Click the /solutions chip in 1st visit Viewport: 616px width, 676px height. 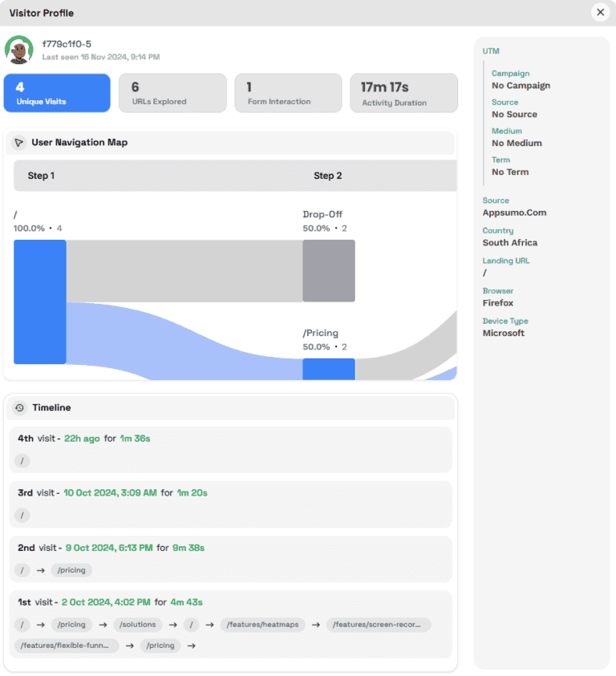tap(138, 625)
